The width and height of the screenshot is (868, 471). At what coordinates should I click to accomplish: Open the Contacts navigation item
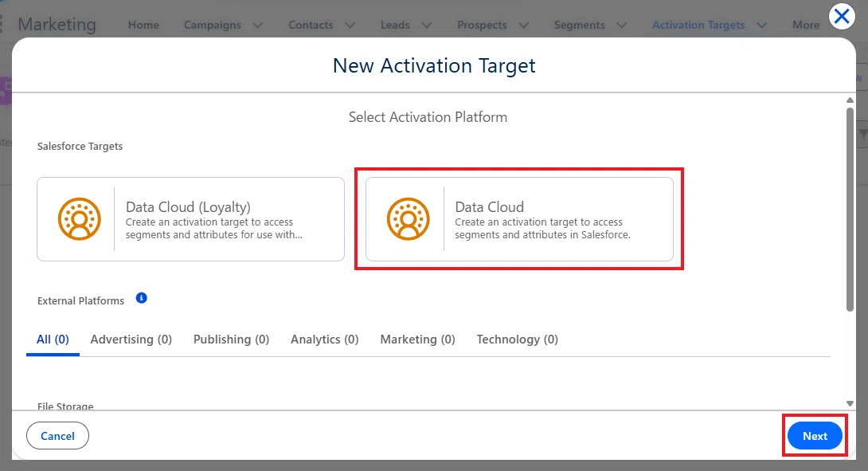[311, 25]
